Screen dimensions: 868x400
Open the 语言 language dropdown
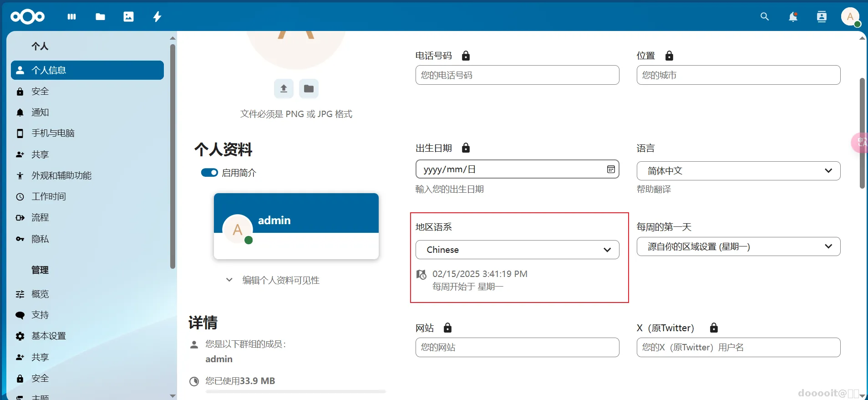click(x=738, y=171)
